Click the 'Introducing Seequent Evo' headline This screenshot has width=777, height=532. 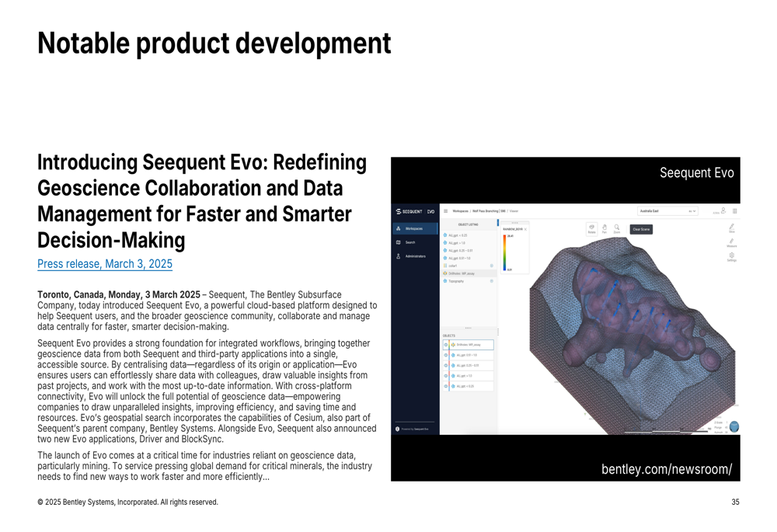click(x=202, y=201)
